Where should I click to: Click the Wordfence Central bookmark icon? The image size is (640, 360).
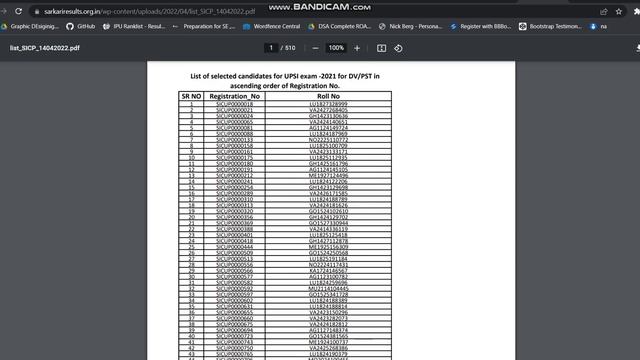(246, 27)
